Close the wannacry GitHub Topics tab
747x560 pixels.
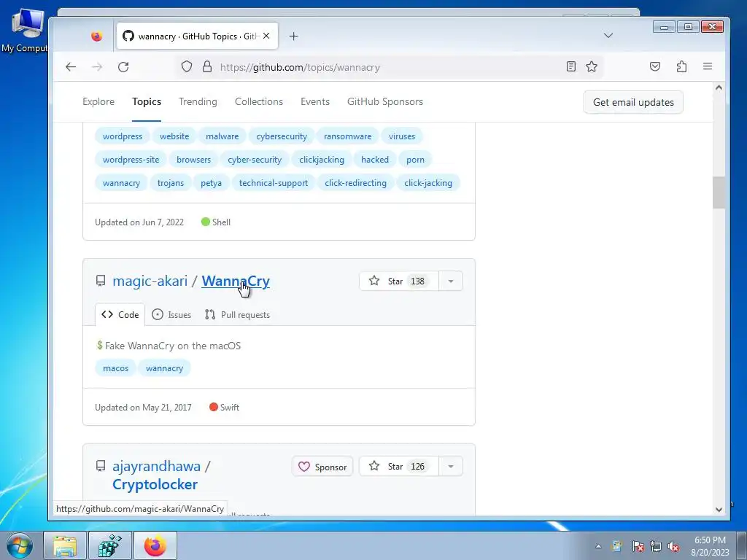[266, 36]
